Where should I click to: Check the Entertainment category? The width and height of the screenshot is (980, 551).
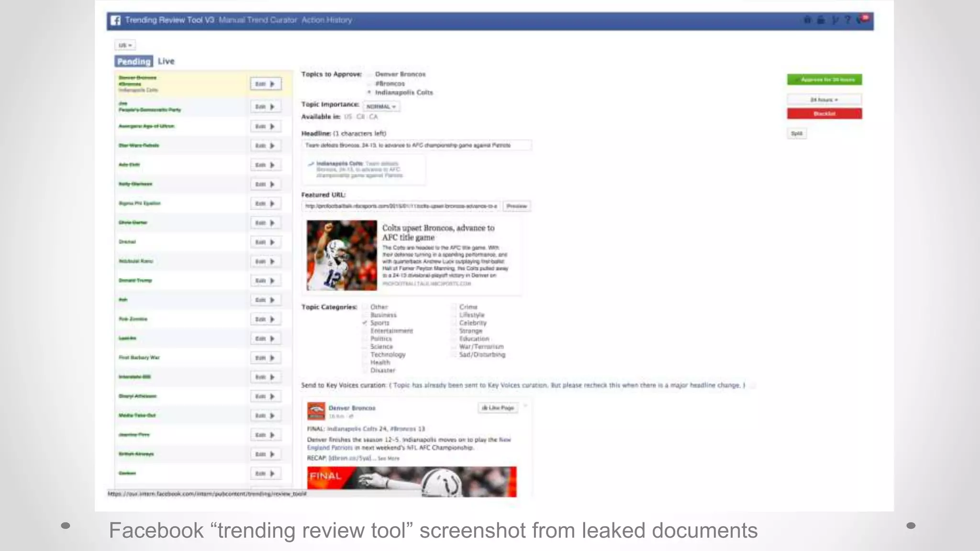[365, 331]
